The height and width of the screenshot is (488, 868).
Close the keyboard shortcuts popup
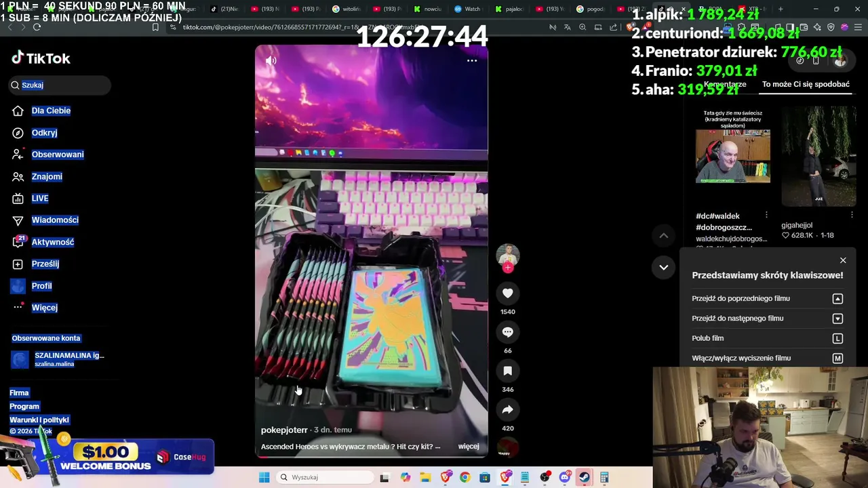tap(843, 260)
